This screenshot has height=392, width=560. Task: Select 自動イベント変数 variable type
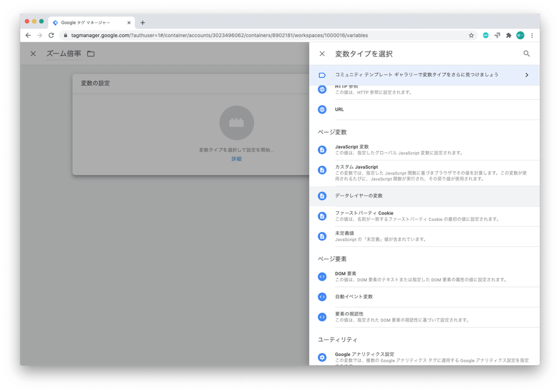tap(424, 297)
